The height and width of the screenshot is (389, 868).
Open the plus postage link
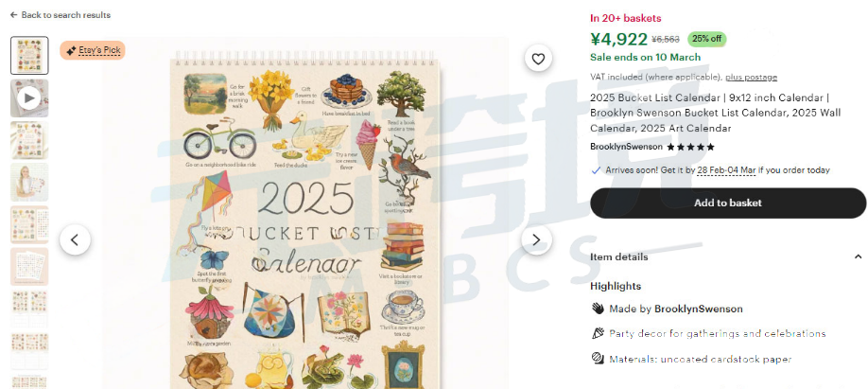pyautogui.click(x=751, y=77)
